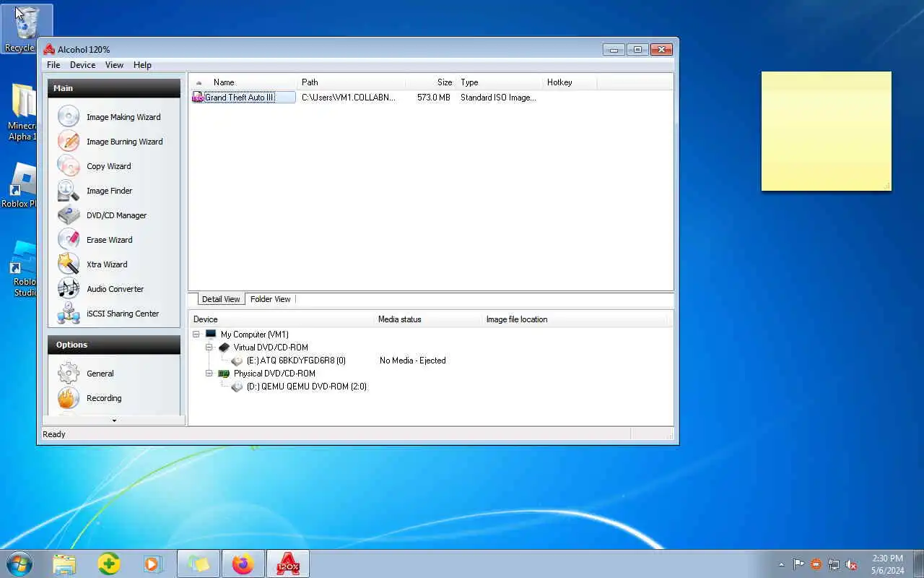Open the Device menu
The width and height of the screenshot is (924, 578).
(x=82, y=65)
